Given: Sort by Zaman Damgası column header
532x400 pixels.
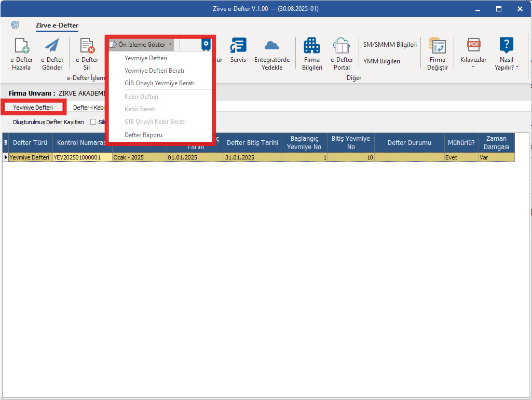Looking at the screenshot, I should 496,143.
